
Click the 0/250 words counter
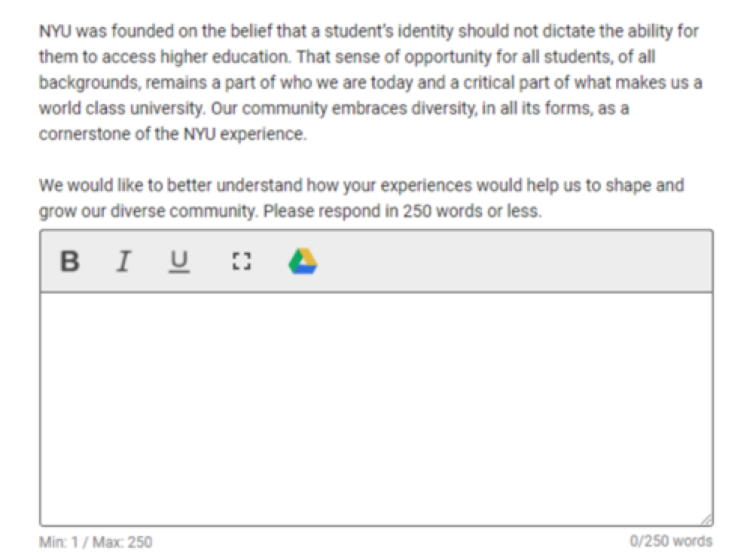671,541
